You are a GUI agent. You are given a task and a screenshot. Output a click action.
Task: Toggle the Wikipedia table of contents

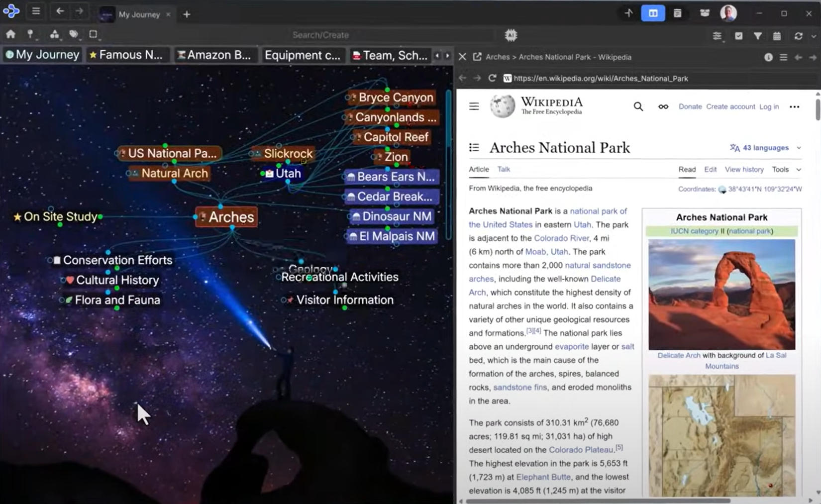pyautogui.click(x=474, y=148)
